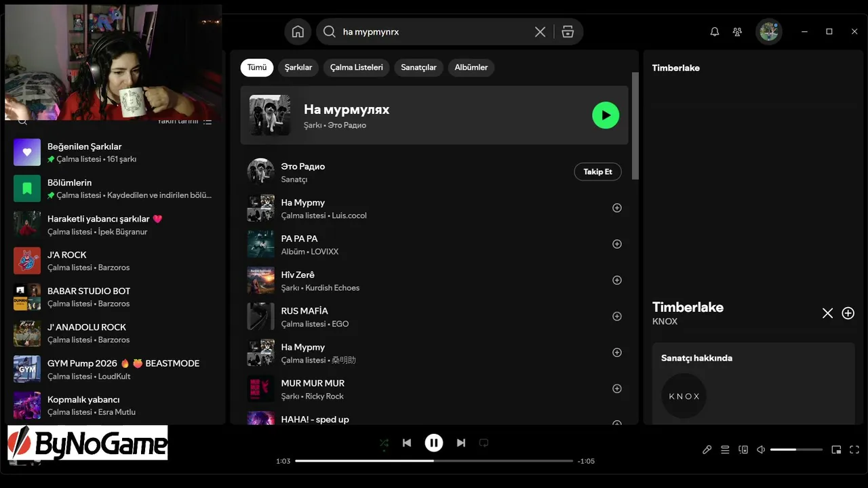Close the Timberlake now playing panel
Image resolution: width=868 pixels, height=488 pixels.
pos(827,313)
